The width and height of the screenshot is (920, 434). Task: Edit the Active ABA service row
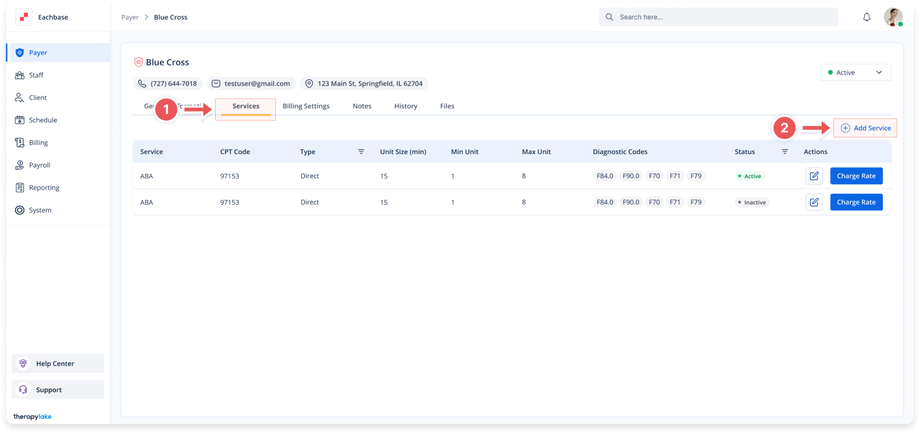(814, 176)
